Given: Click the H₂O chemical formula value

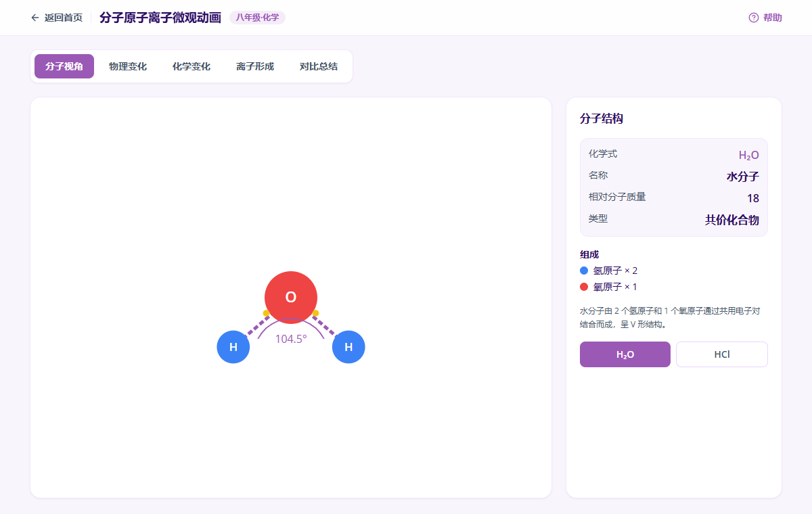Looking at the screenshot, I should click(x=749, y=156).
